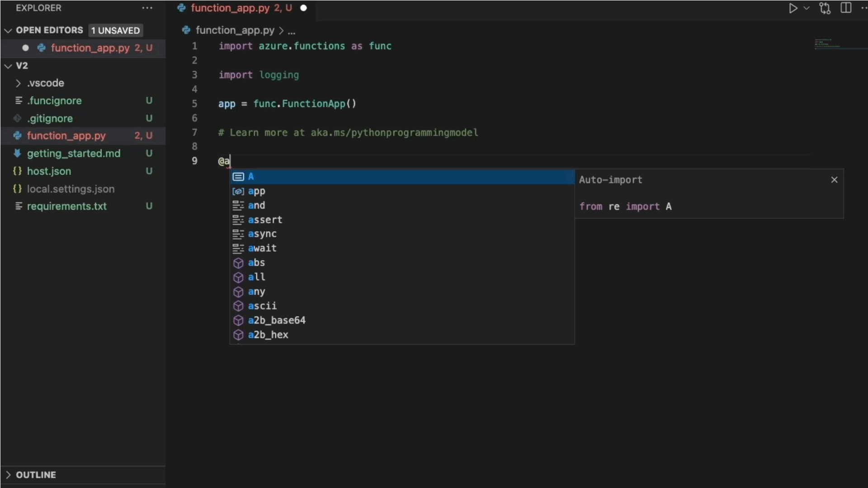The height and width of the screenshot is (488, 868).
Task: Dismiss the Auto-import popup with the X
Action: point(834,179)
